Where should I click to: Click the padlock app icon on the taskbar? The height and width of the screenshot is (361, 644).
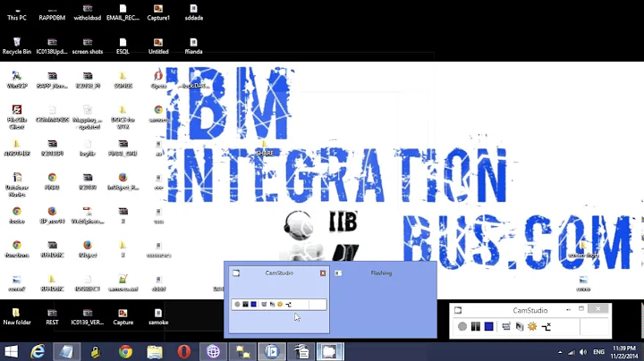(x=96, y=351)
